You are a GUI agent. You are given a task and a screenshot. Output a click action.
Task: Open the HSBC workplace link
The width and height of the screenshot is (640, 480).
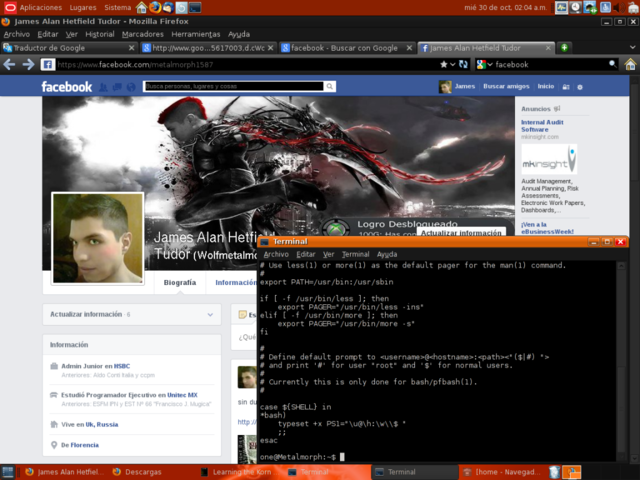tap(122, 366)
